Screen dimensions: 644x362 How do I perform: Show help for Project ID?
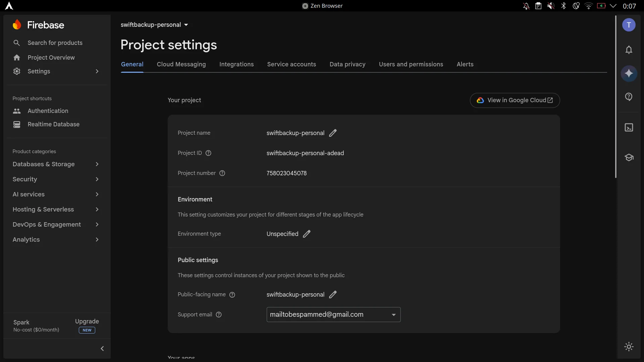[208, 153]
